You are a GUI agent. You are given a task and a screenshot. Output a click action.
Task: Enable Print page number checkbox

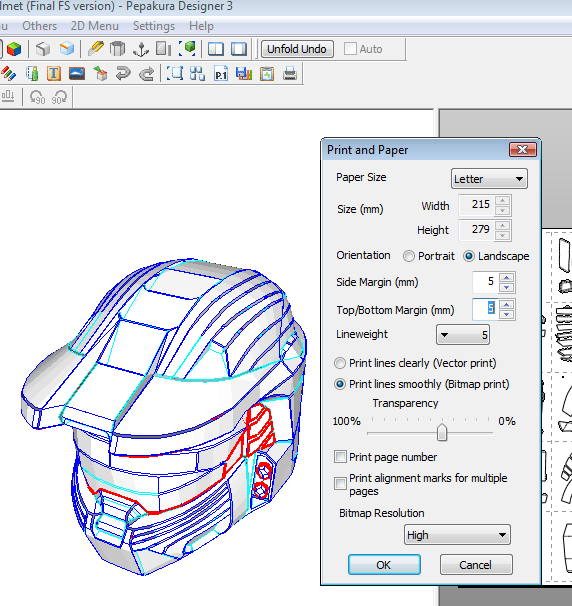(340, 457)
